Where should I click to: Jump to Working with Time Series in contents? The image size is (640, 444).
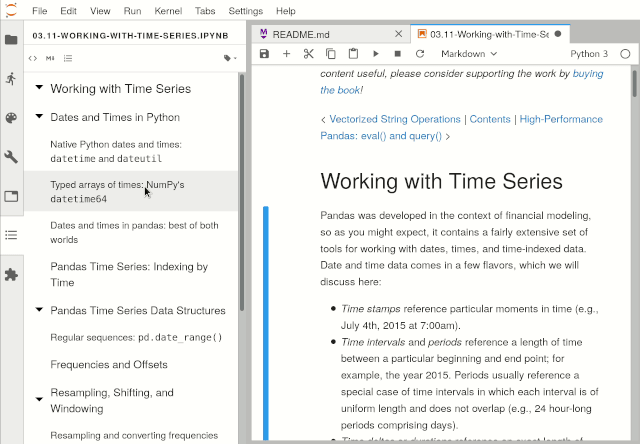(120, 89)
